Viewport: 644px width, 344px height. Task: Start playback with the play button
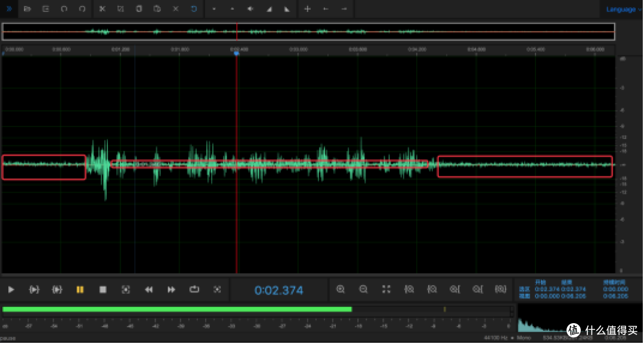11,290
